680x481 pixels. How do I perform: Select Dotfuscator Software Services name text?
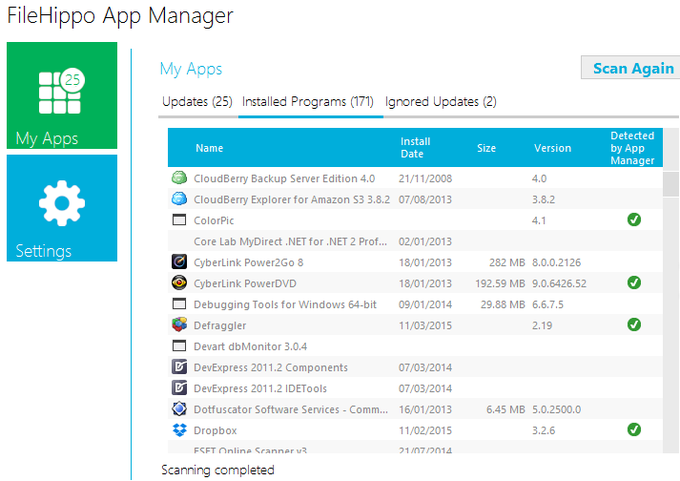(x=291, y=409)
